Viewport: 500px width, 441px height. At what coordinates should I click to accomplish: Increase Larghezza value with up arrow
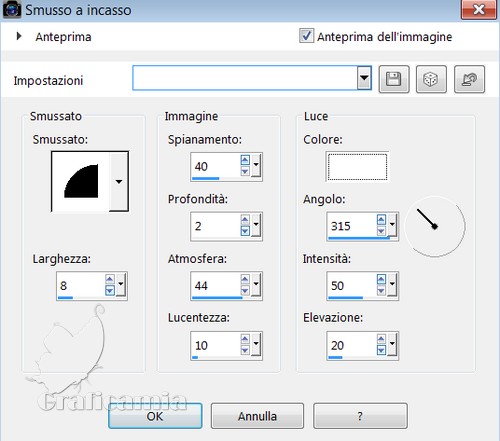110,279
